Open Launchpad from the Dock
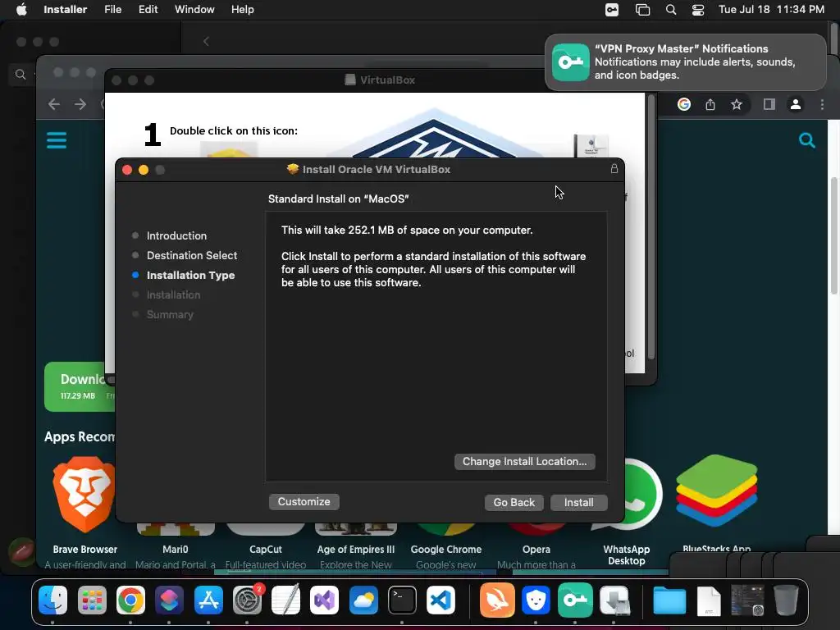This screenshot has height=630, width=840. [x=92, y=600]
